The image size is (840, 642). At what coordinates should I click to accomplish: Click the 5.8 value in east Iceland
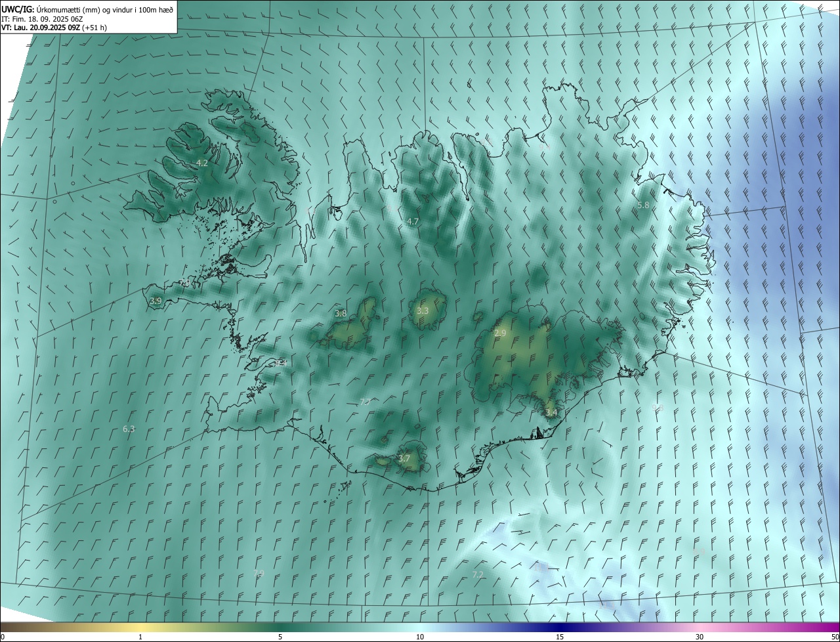(643, 205)
